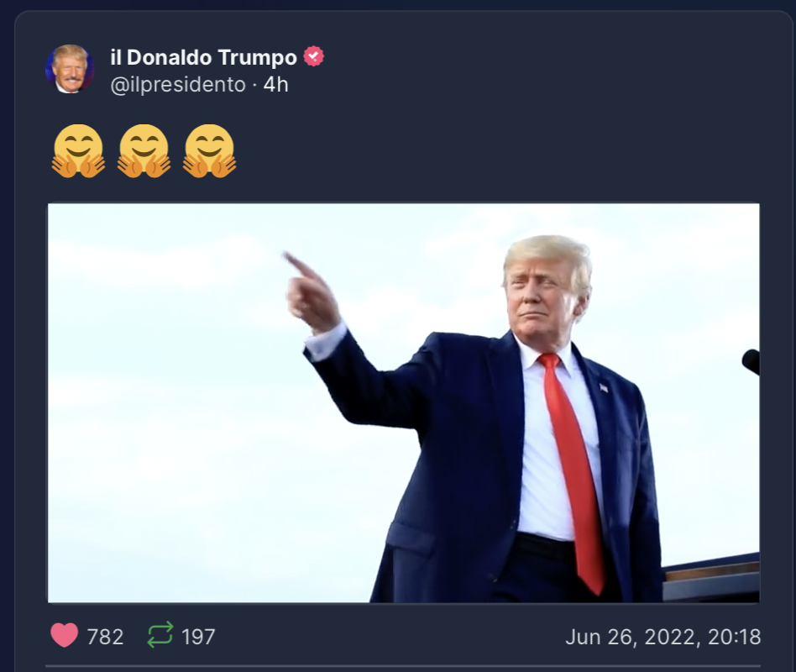The width and height of the screenshot is (796, 672).
Task: Click the pink verified badge
Action: point(314,56)
